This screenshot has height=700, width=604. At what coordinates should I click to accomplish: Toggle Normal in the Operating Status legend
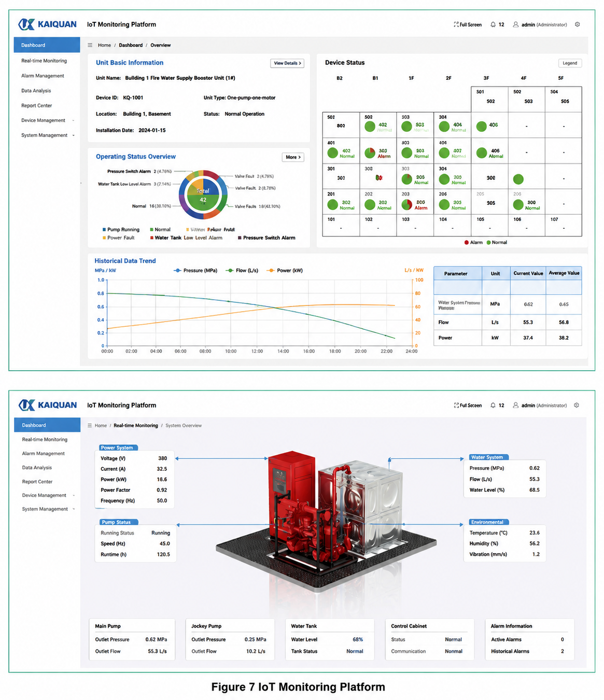point(160,230)
